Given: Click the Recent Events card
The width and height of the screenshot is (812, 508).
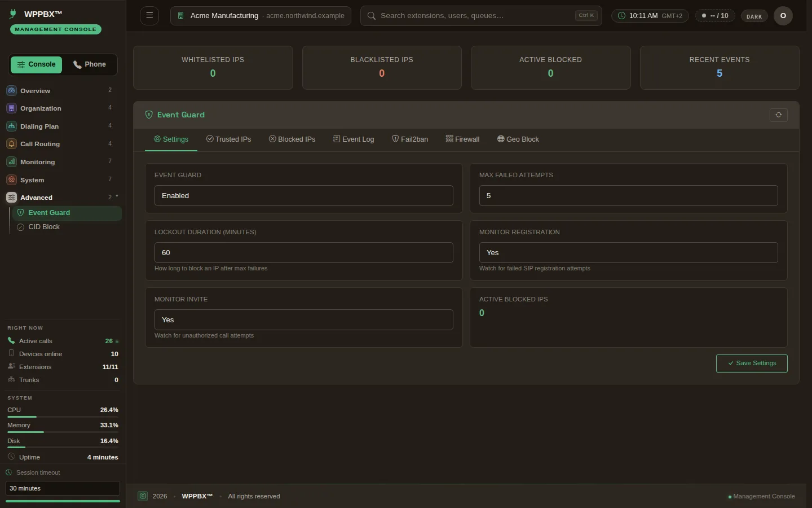Looking at the screenshot, I should 720,68.
